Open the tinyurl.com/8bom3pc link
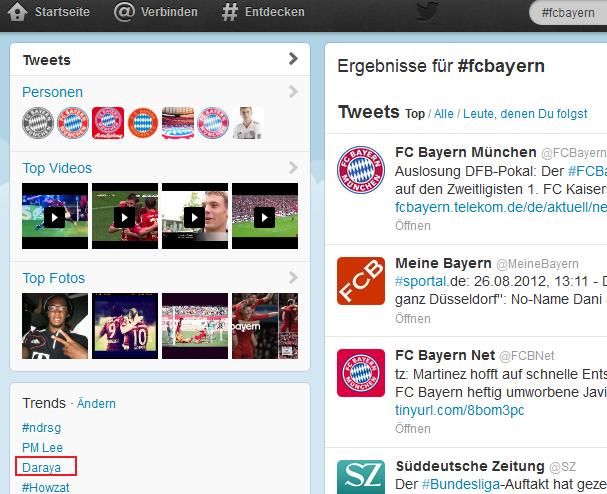Image resolution: width=607 pixels, height=494 pixels. tap(460, 410)
